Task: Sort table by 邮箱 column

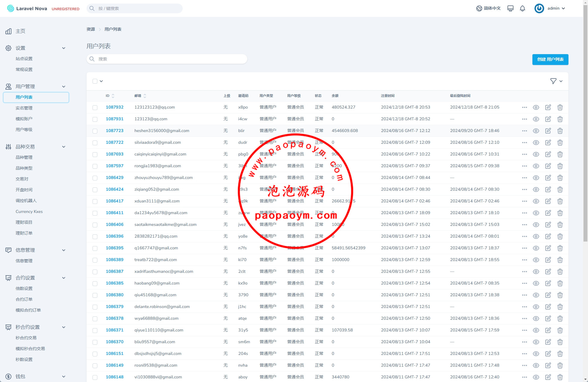Action: click(x=140, y=96)
